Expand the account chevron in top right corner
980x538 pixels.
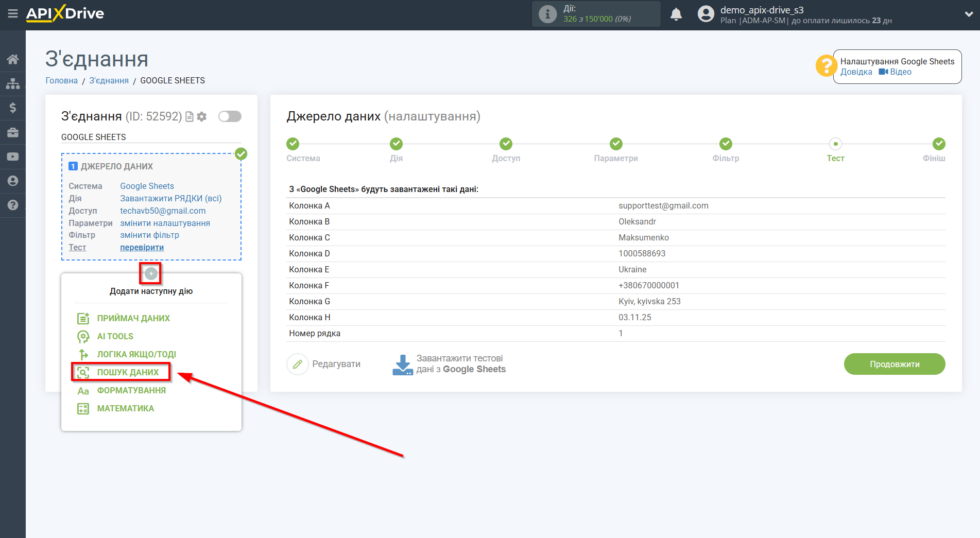968,14
